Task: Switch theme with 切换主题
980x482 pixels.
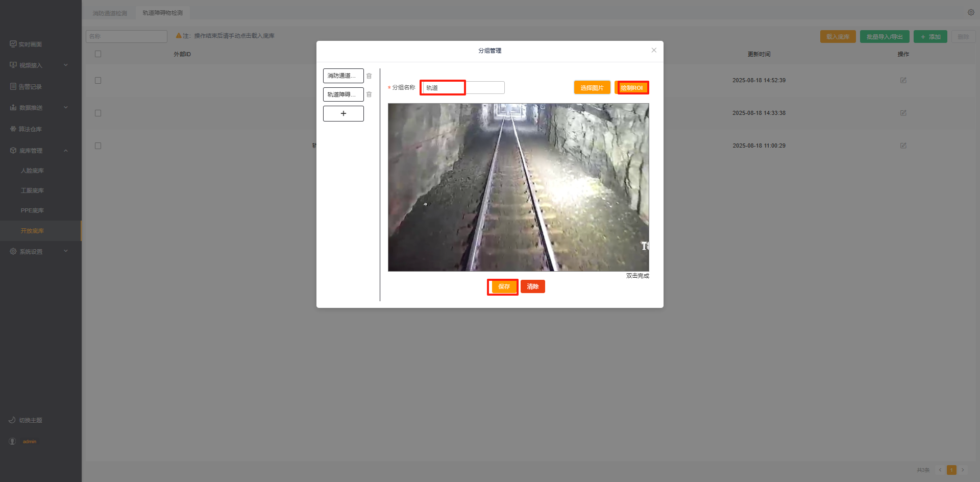Action: coord(30,420)
